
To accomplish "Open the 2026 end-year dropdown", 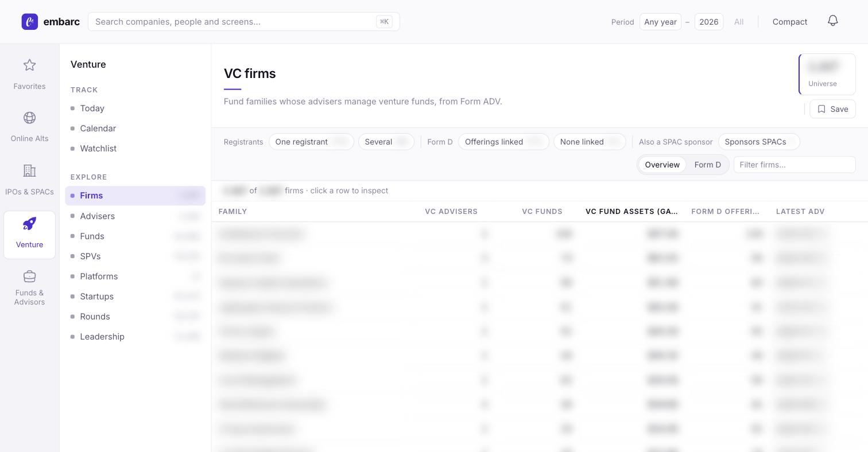I will pyautogui.click(x=709, y=22).
